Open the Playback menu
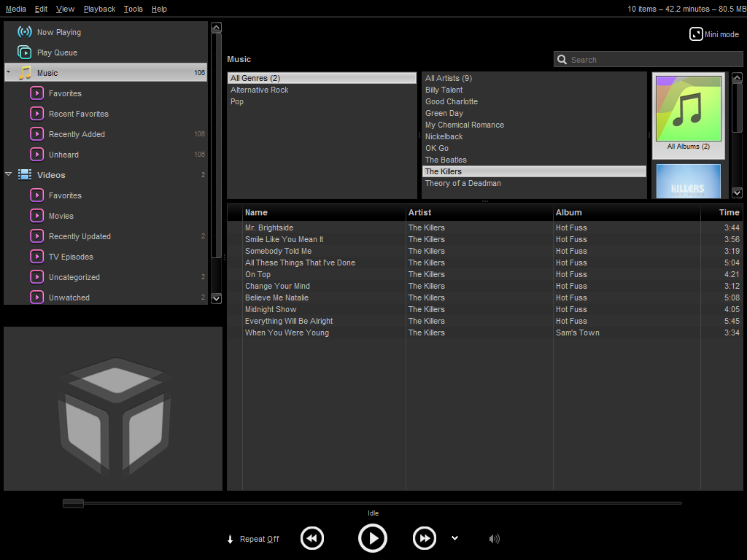Viewport: 747px width, 560px height. tap(99, 9)
